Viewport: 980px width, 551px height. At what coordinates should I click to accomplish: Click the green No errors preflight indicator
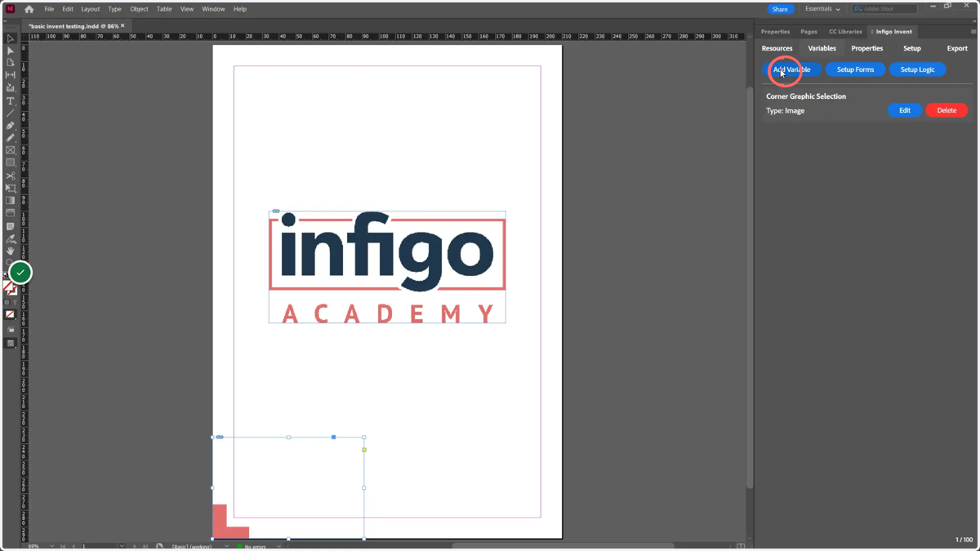(x=240, y=546)
